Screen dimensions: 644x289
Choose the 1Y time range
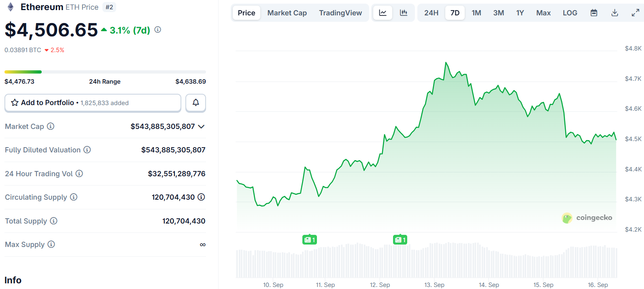(520, 13)
